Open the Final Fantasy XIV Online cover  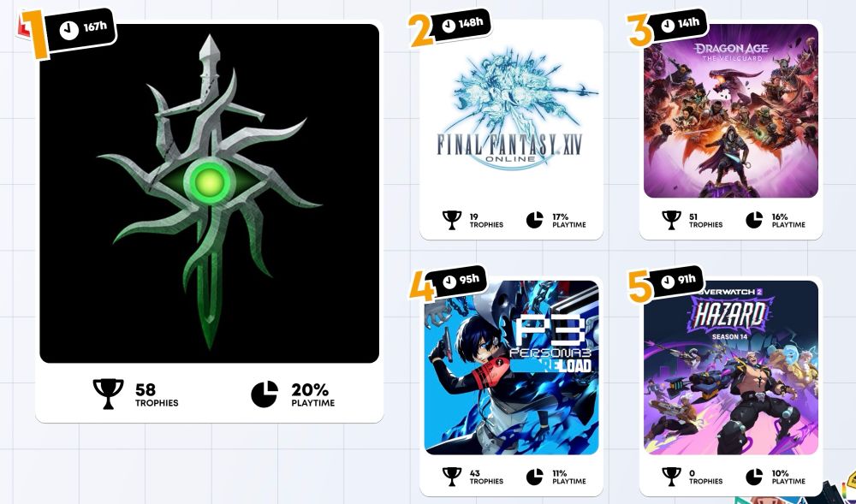click(x=511, y=110)
